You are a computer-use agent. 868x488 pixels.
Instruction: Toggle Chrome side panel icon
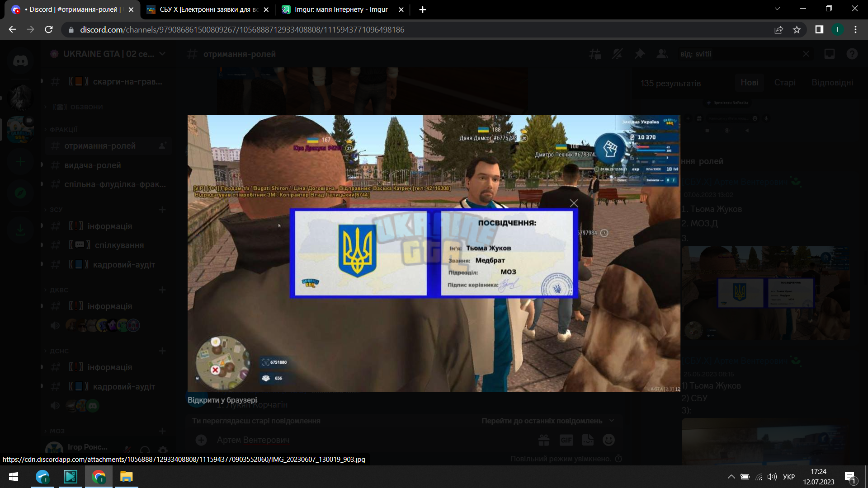coord(819,30)
